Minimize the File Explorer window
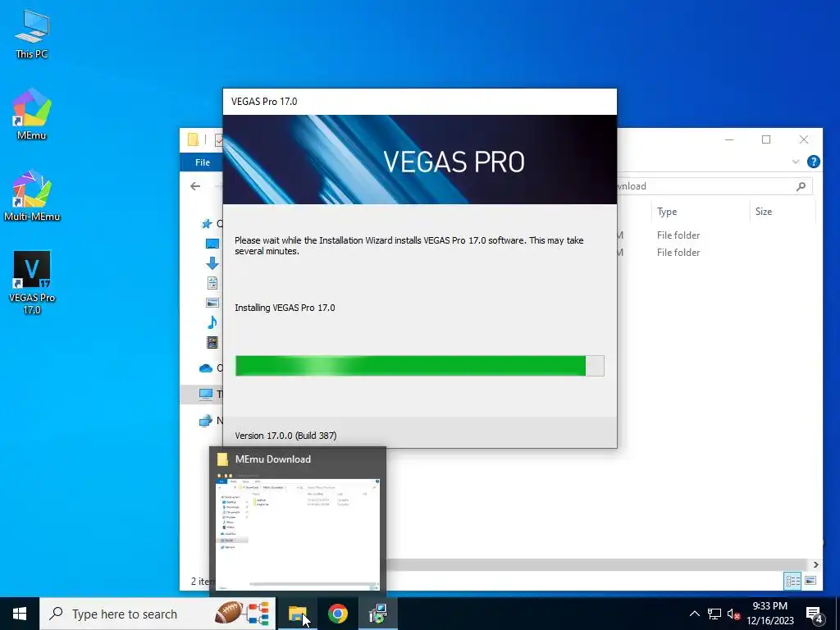The image size is (840, 630). coord(729,139)
